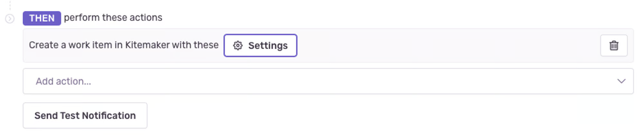The height and width of the screenshot is (140, 644).
Task: Click the gear icon inside Settings button
Action: click(x=238, y=45)
